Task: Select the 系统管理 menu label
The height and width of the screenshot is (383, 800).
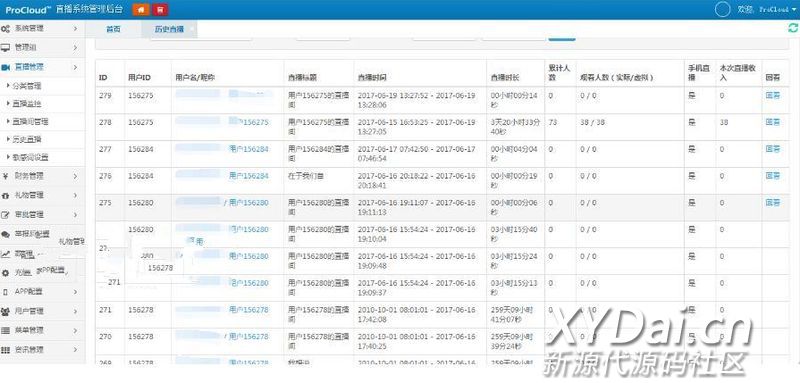Action: pyautogui.click(x=29, y=29)
